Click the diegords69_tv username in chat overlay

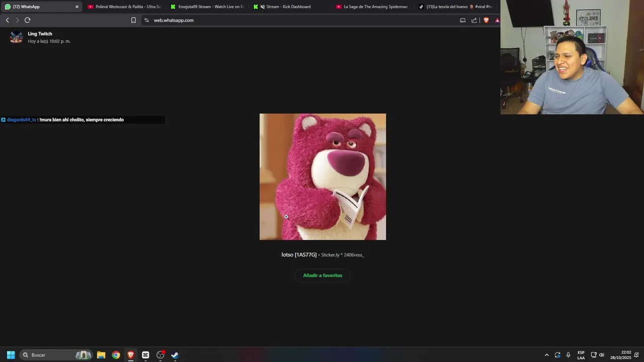click(21, 120)
